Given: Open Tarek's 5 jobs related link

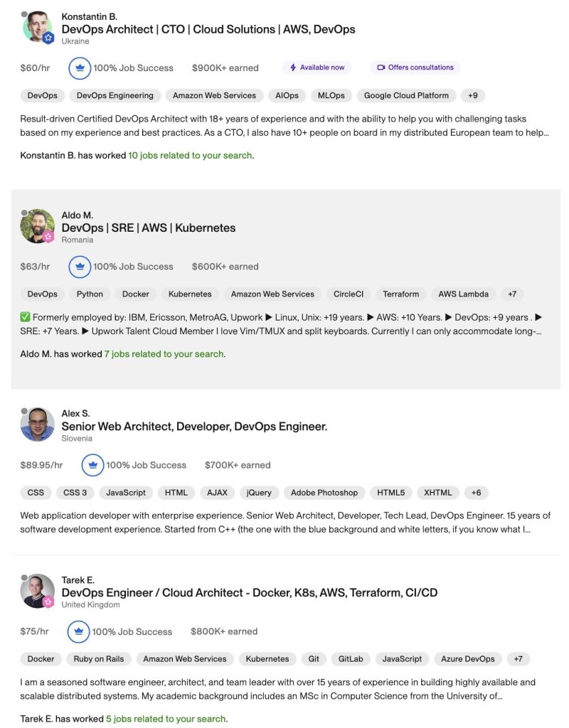Looking at the screenshot, I should coord(166,719).
